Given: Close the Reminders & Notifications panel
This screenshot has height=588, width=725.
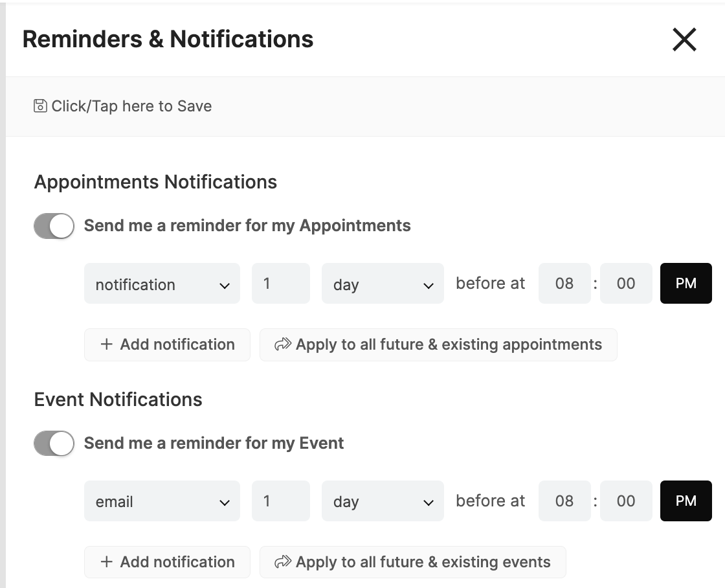Looking at the screenshot, I should [x=684, y=40].
